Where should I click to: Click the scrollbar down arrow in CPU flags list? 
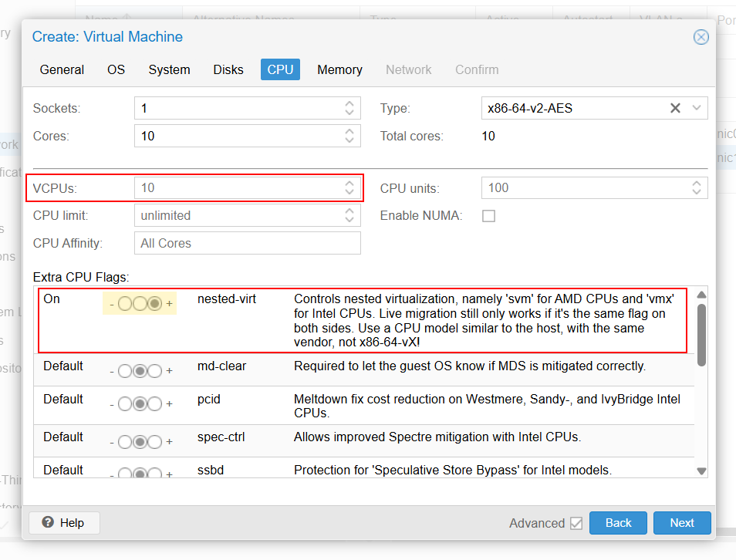coord(701,471)
